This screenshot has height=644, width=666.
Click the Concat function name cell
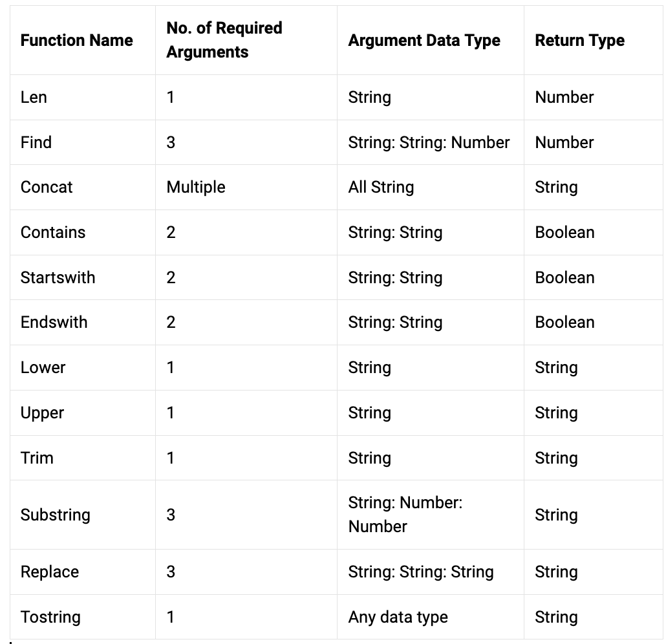(x=47, y=188)
